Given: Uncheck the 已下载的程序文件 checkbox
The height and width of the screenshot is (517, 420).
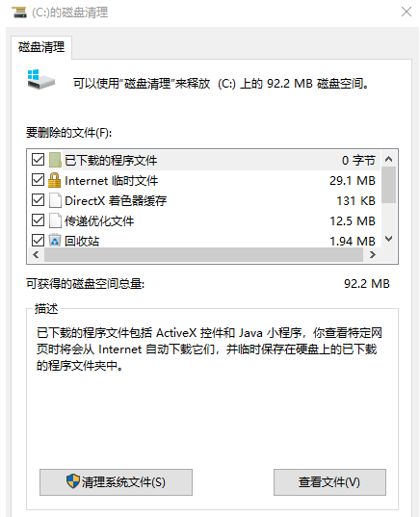Looking at the screenshot, I should click(x=38, y=160).
